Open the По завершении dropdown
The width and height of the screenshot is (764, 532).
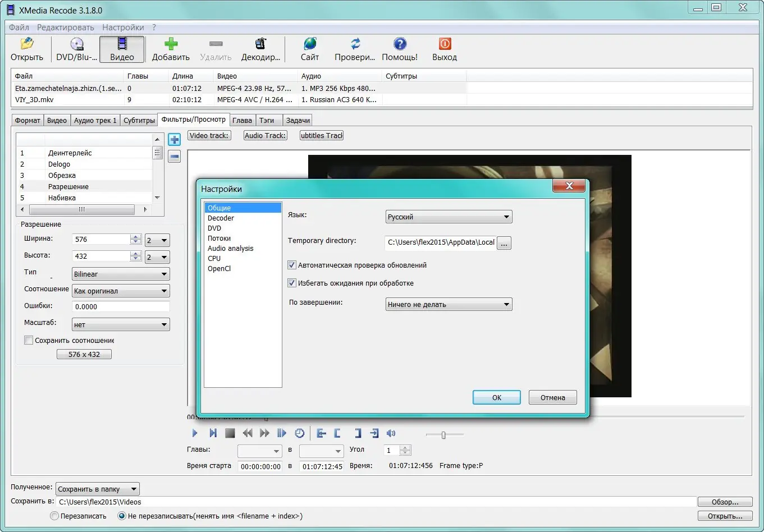pos(449,304)
